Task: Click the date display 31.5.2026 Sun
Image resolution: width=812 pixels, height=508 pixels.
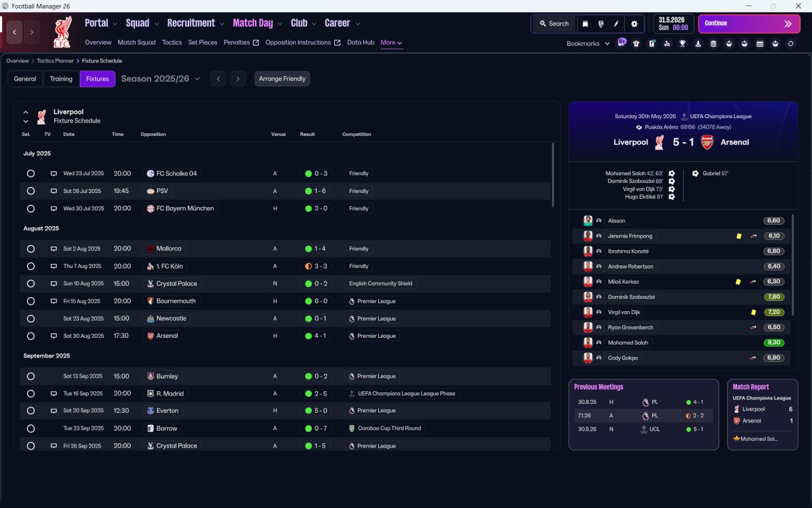Action: pos(673,23)
